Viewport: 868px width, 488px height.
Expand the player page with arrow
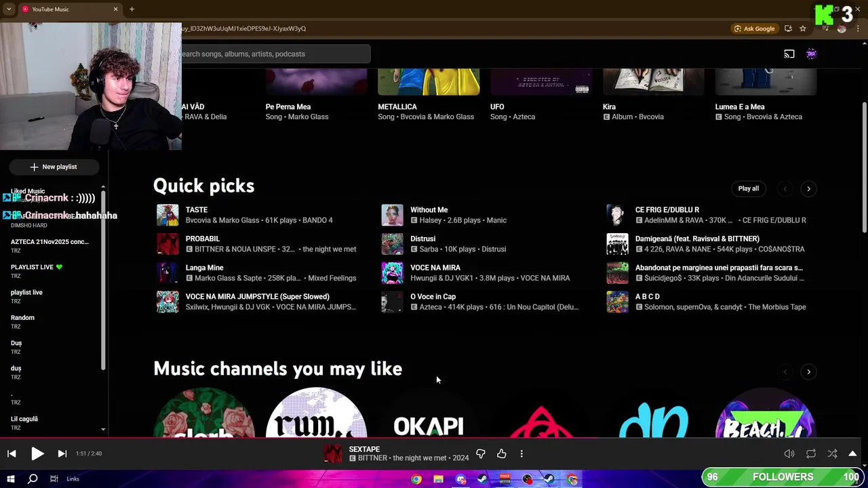[x=852, y=453]
